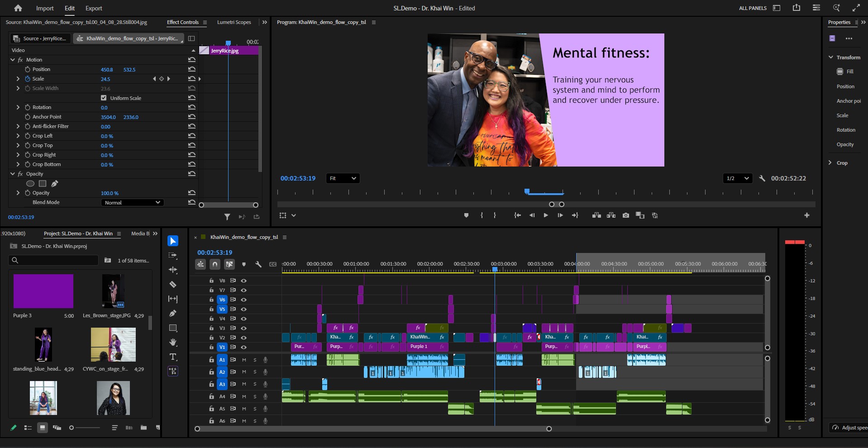Select the Hand tool
868x448 pixels.
click(x=173, y=342)
